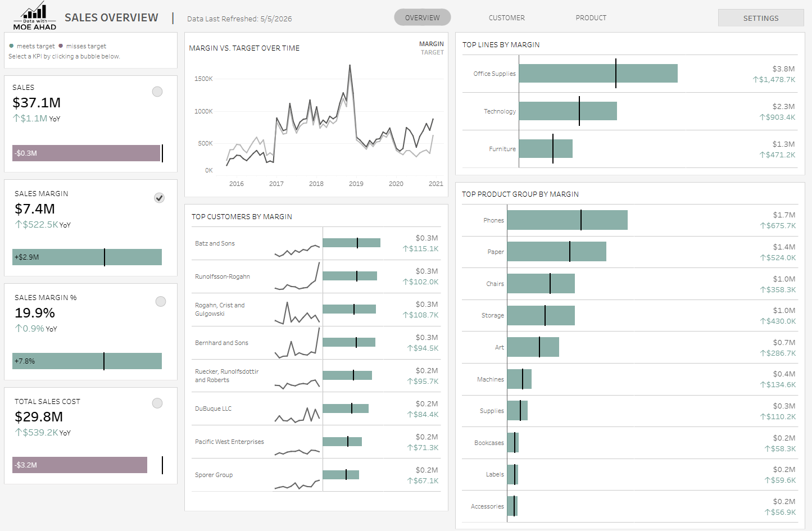Viewport: 812px width, 531px height.
Task: Select the Chairs product group bar
Action: pyautogui.click(x=541, y=284)
